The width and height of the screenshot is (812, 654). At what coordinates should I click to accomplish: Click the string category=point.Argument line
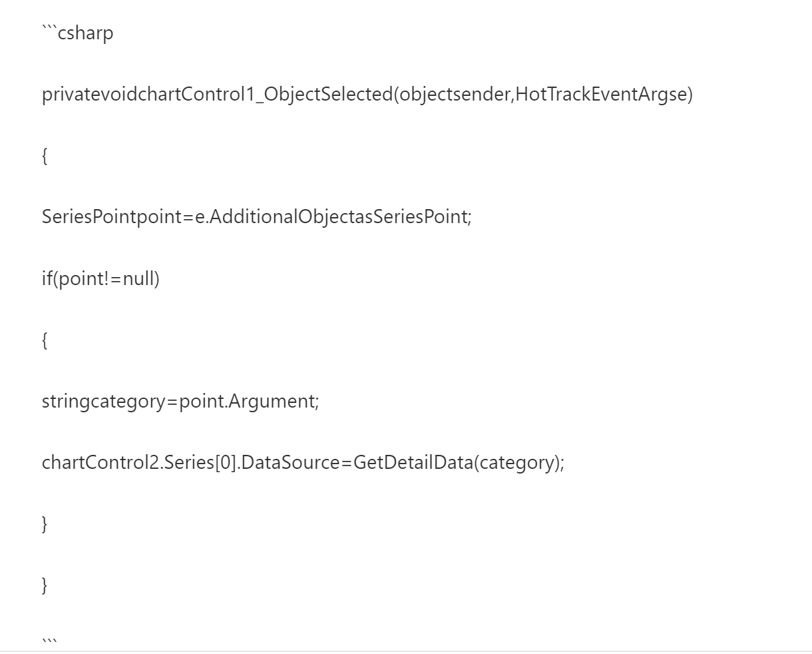180,402
